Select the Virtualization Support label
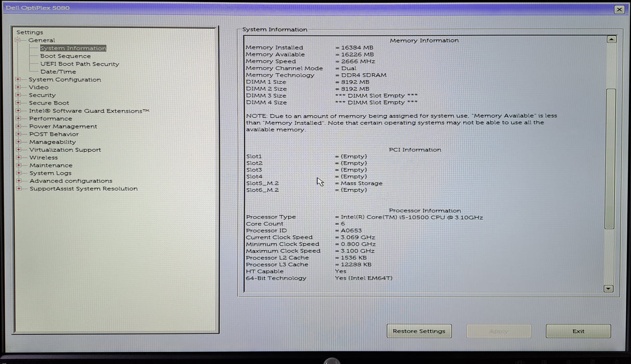This screenshot has width=631, height=364. (65, 150)
